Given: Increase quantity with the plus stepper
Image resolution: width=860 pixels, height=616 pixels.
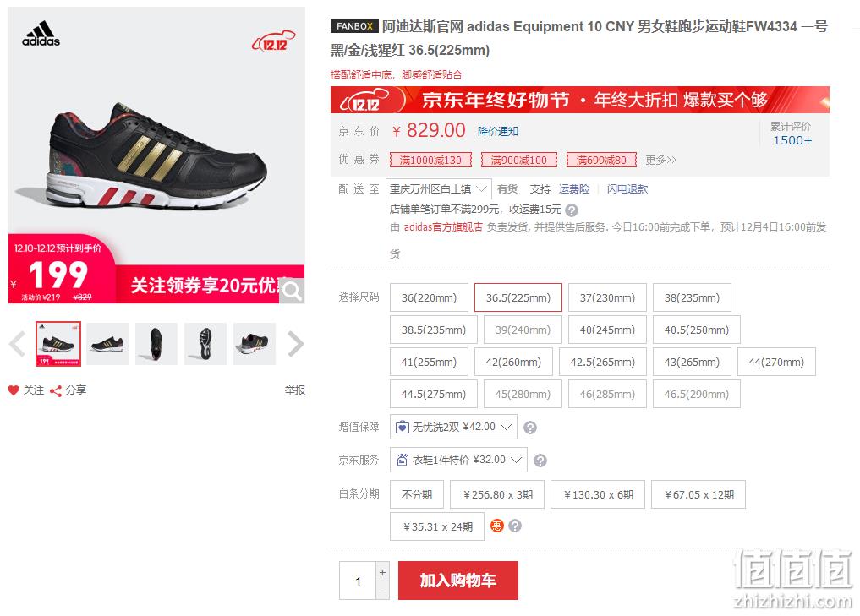Looking at the screenshot, I should tap(382, 572).
